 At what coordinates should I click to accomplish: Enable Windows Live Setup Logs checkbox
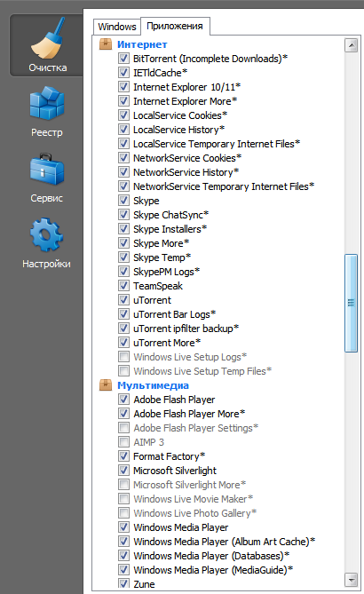[x=123, y=356]
